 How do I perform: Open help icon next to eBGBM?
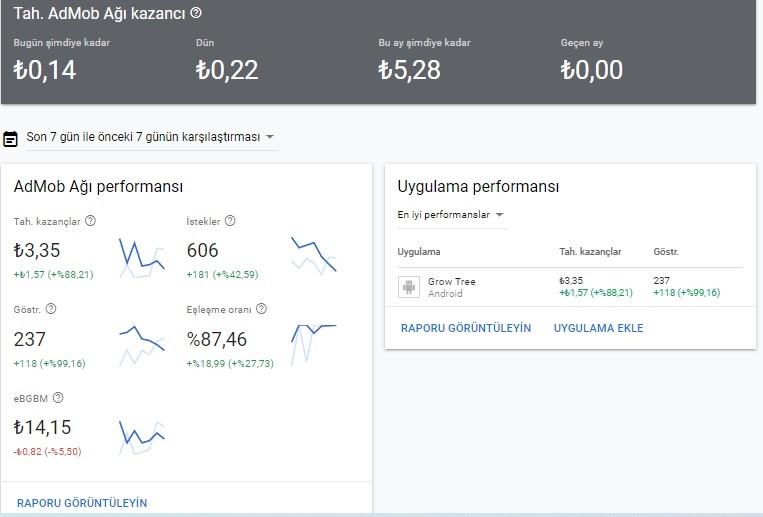point(58,397)
